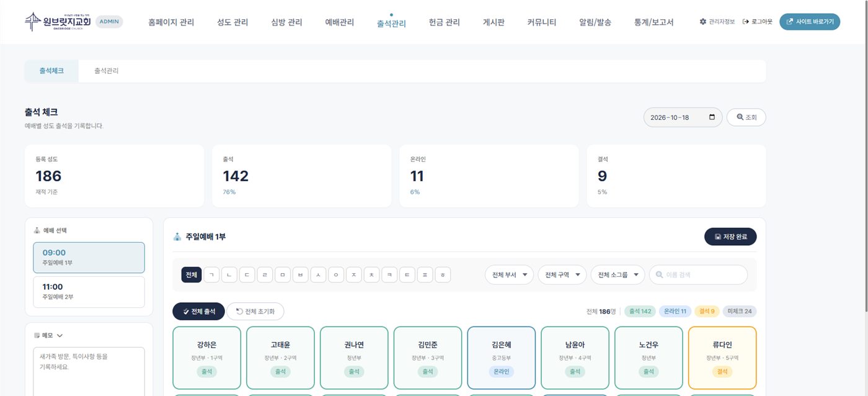Filter names by ㅋ initial
Screen dimensions: 868x396
[389, 275]
